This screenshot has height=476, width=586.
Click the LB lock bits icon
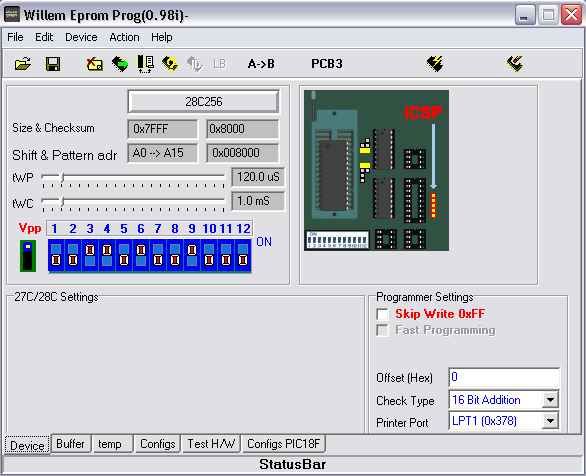tap(219, 64)
